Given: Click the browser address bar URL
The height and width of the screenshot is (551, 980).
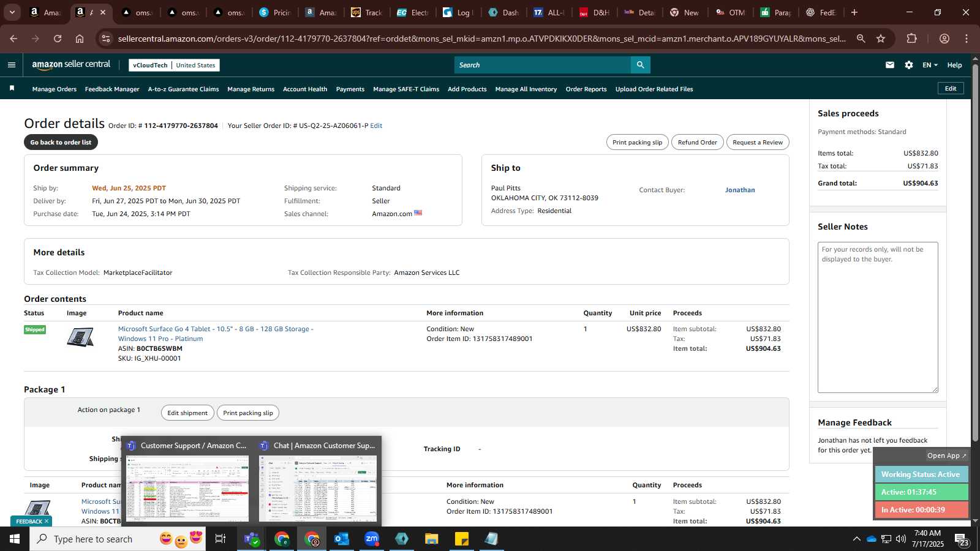Looking at the screenshot, I should coord(481,39).
